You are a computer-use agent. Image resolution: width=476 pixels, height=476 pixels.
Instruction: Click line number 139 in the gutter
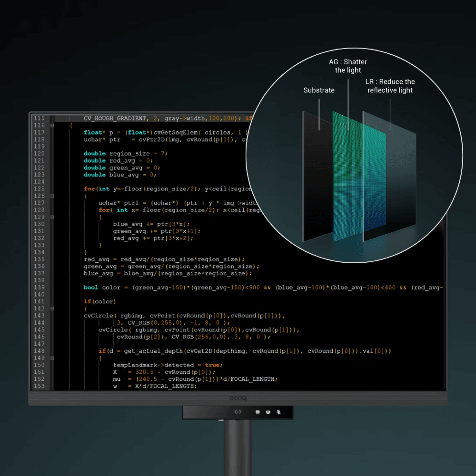point(39,287)
